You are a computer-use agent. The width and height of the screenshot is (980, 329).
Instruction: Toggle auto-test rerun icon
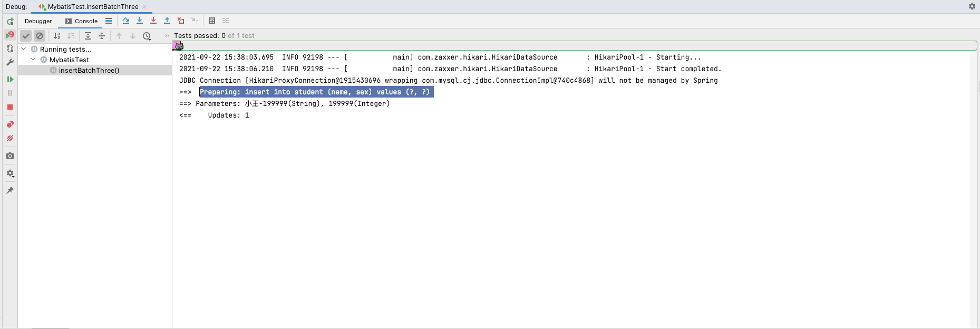[x=10, y=49]
